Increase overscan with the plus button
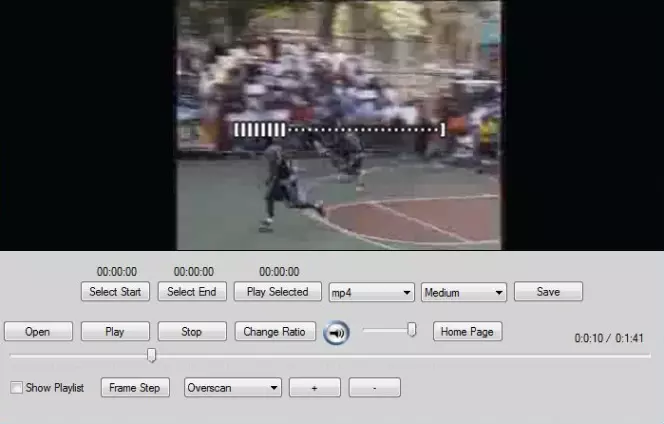The image size is (664, 424). point(315,388)
